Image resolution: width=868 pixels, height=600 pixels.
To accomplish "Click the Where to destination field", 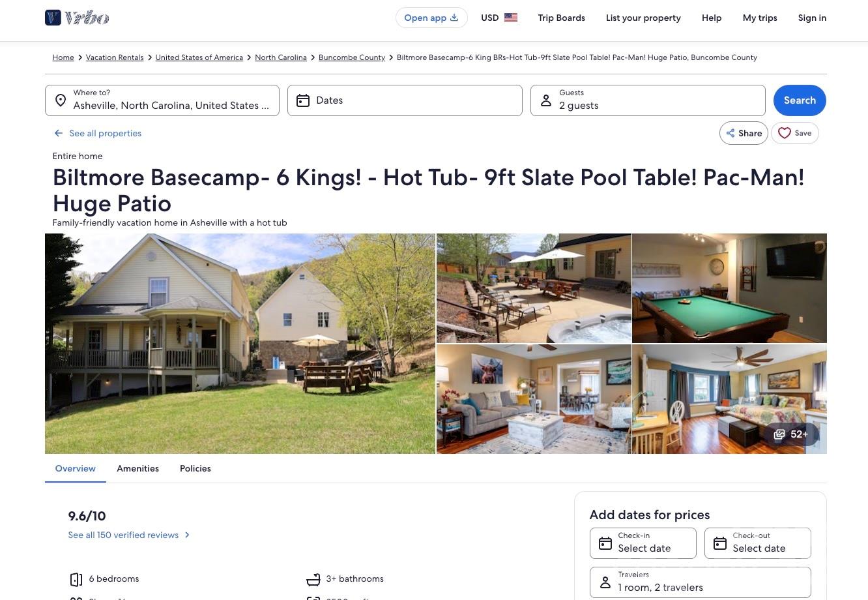I will pyautogui.click(x=171, y=100).
